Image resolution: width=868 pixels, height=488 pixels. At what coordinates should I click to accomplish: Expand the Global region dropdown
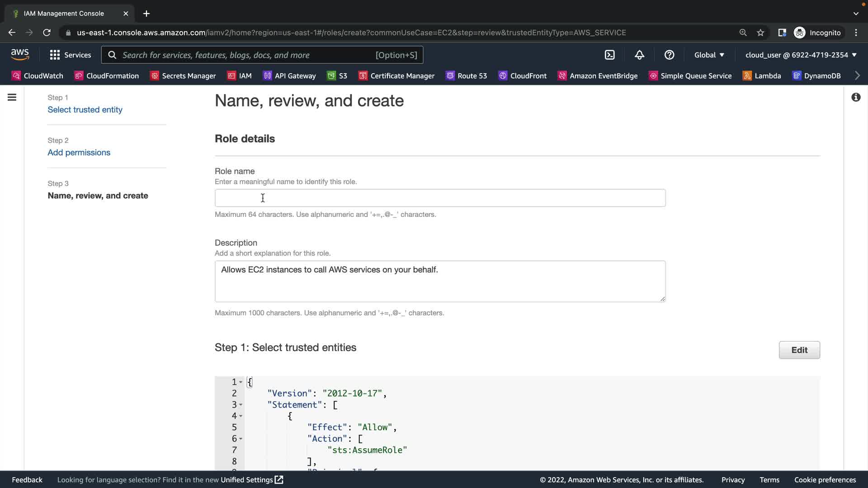coord(709,55)
